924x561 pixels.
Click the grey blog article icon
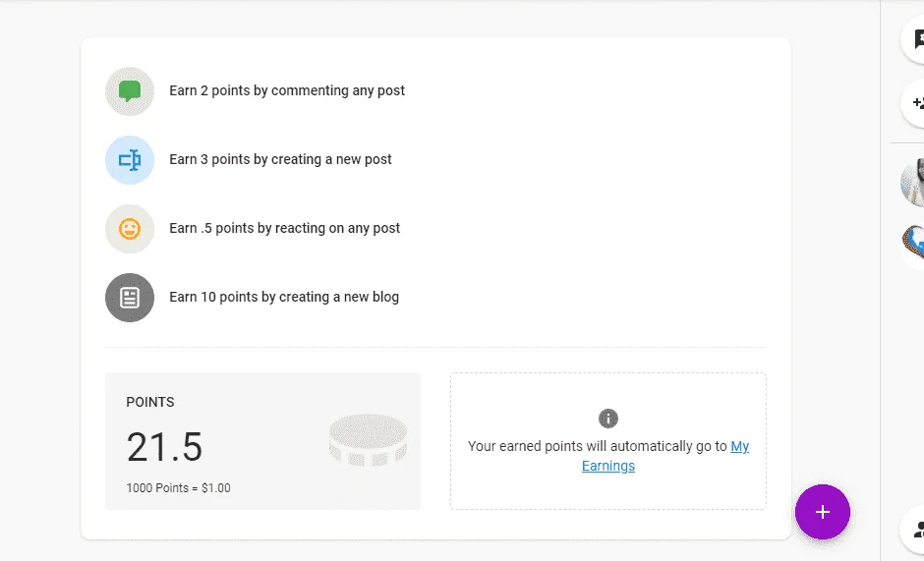130,298
